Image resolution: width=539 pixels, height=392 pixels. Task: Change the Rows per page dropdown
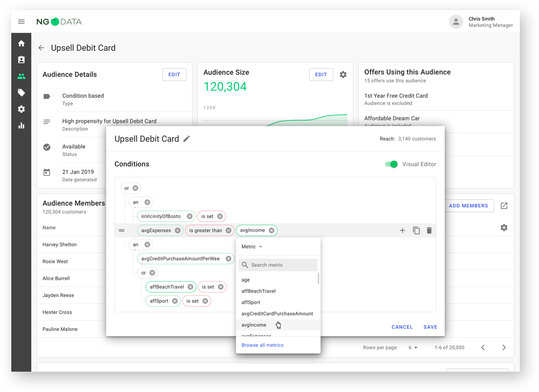414,347
